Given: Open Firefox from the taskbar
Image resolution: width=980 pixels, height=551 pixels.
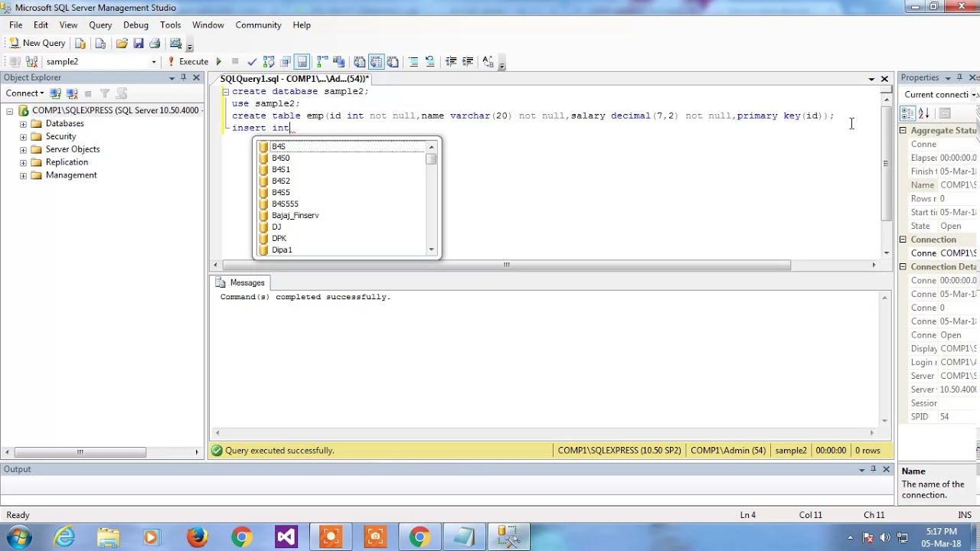Looking at the screenshot, I should 197,537.
